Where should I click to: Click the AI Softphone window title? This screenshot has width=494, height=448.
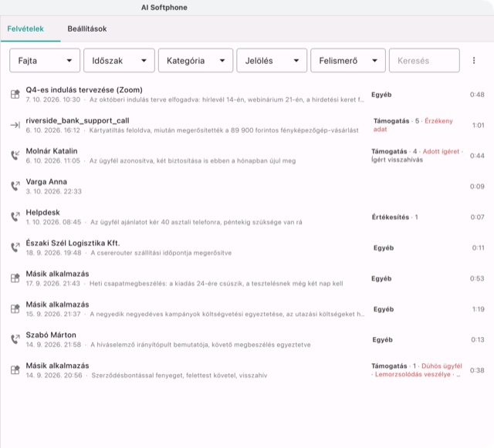coord(164,8)
